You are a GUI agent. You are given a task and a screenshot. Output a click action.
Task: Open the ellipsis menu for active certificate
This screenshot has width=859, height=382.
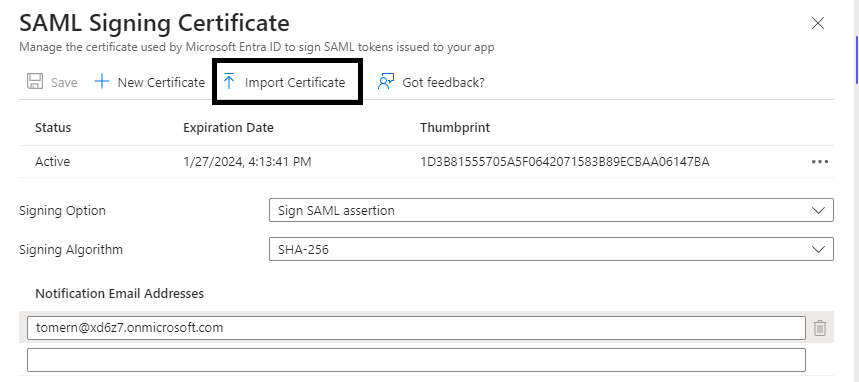(820, 162)
